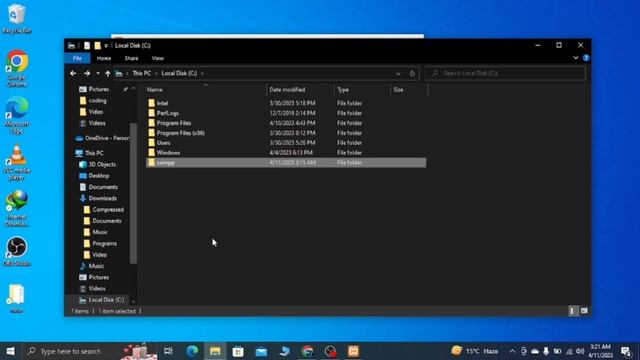Open Windows Start menu
This screenshot has width=640, height=360.
[10, 351]
